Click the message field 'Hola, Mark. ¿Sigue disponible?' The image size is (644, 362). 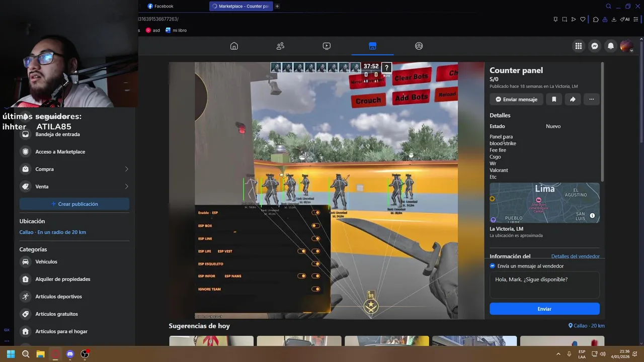pyautogui.click(x=544, y=285)
